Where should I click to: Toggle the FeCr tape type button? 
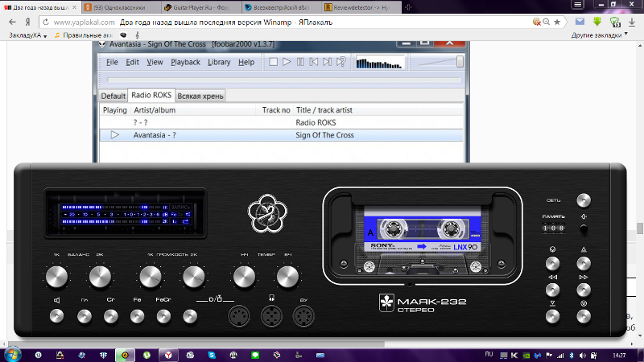(x=163, y=316)
